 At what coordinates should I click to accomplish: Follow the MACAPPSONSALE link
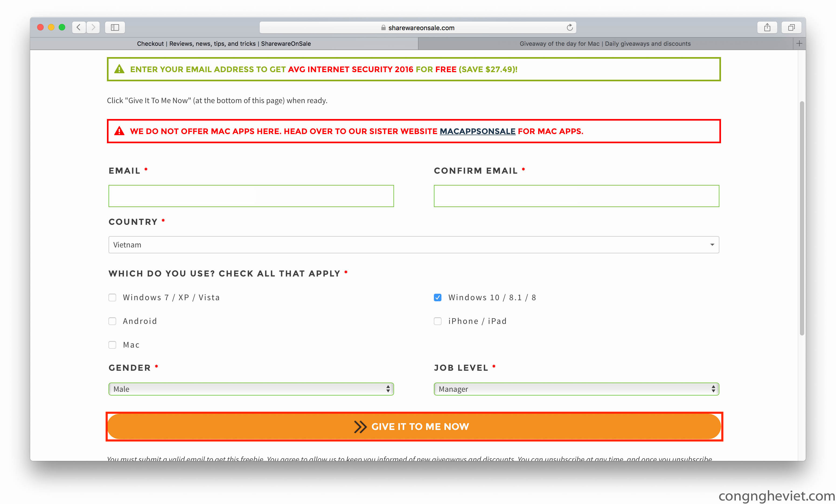point(477,131)
